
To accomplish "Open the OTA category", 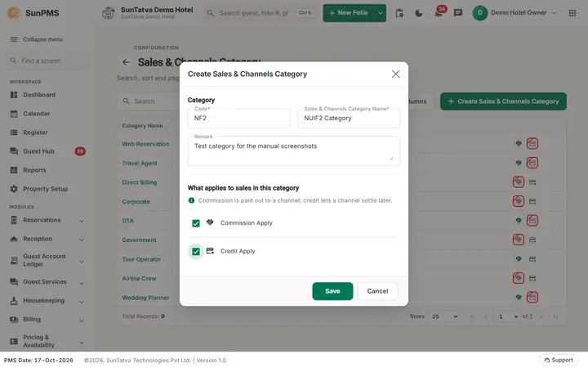I will [127, 221].
